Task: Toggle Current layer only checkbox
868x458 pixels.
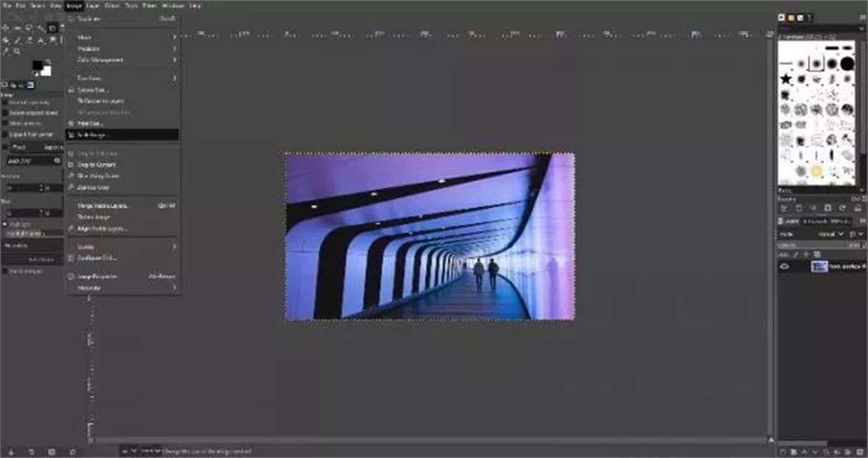Action: pyautogui.click(x=6, y=102)
